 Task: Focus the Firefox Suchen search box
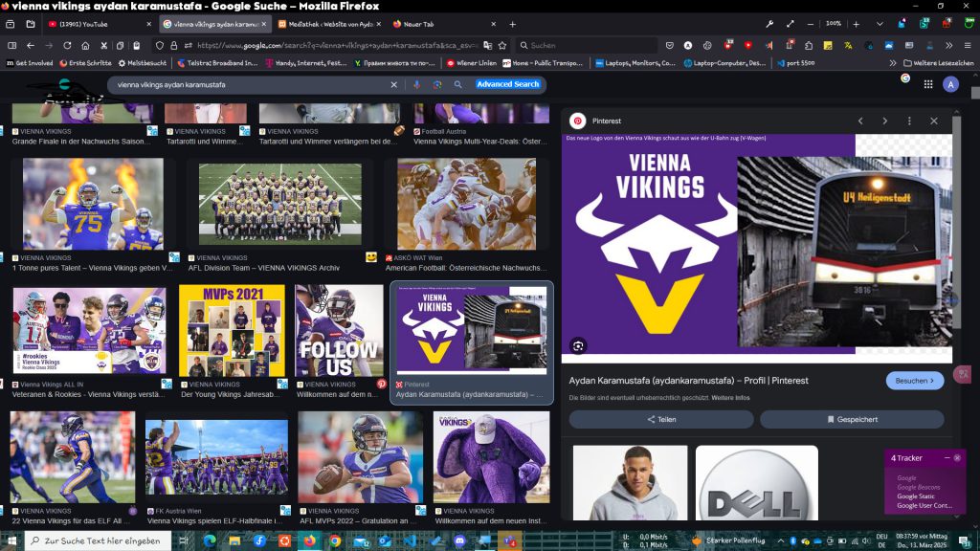[587, 46]
